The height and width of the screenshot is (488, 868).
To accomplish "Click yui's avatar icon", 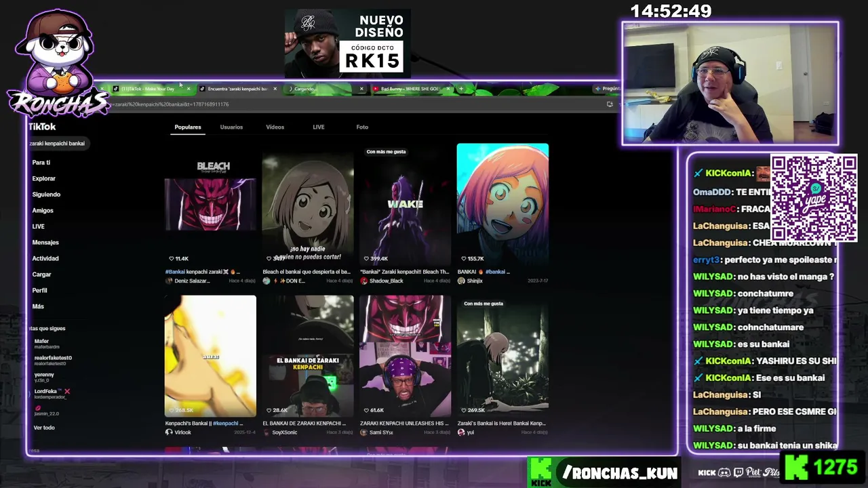I will pyautogui.click(x=461, y=432).
